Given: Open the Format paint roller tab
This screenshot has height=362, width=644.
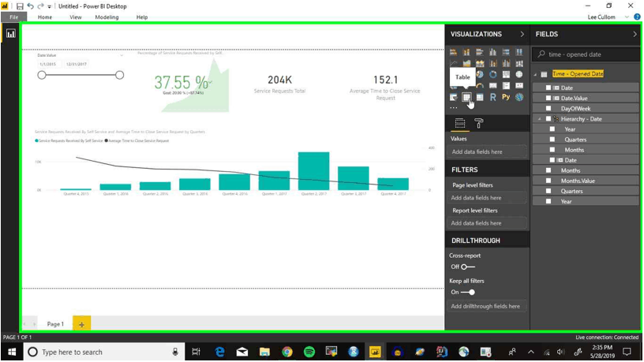Looking at the screenshot, I should coord(478,123).
